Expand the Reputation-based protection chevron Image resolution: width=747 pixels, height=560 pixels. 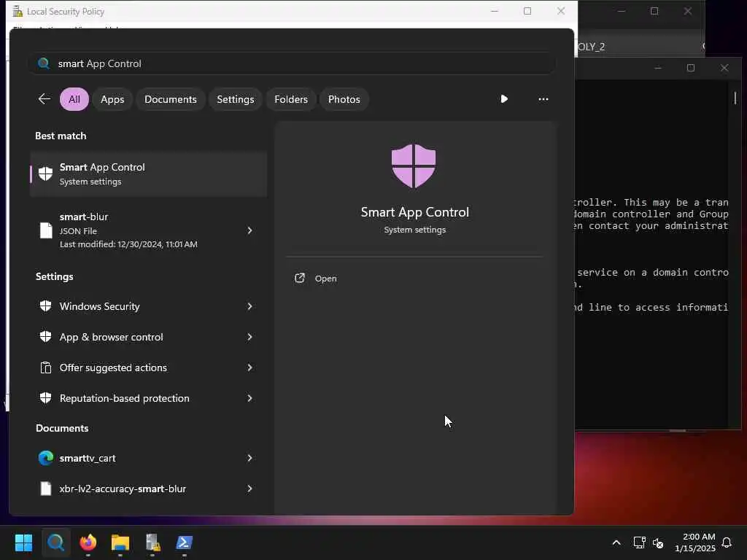pos(249,398)
